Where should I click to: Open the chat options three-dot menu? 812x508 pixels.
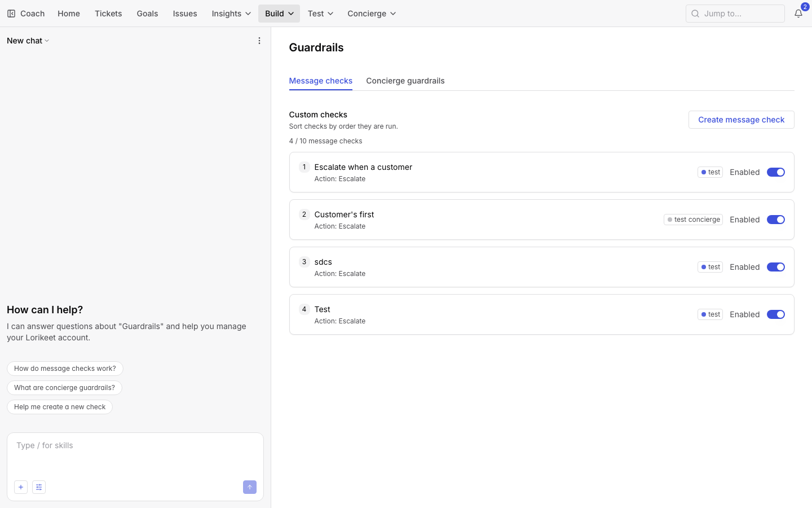[259, 41]
